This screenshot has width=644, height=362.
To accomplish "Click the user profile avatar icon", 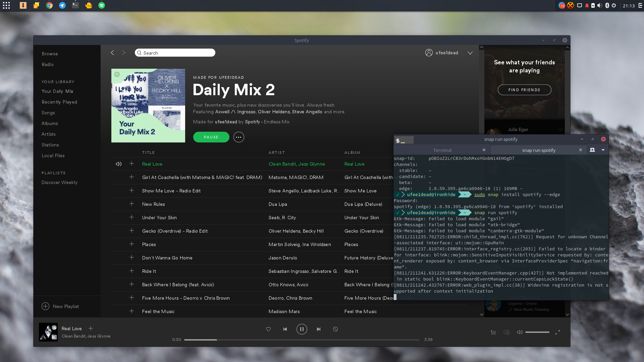I will [x=429, y=53].
